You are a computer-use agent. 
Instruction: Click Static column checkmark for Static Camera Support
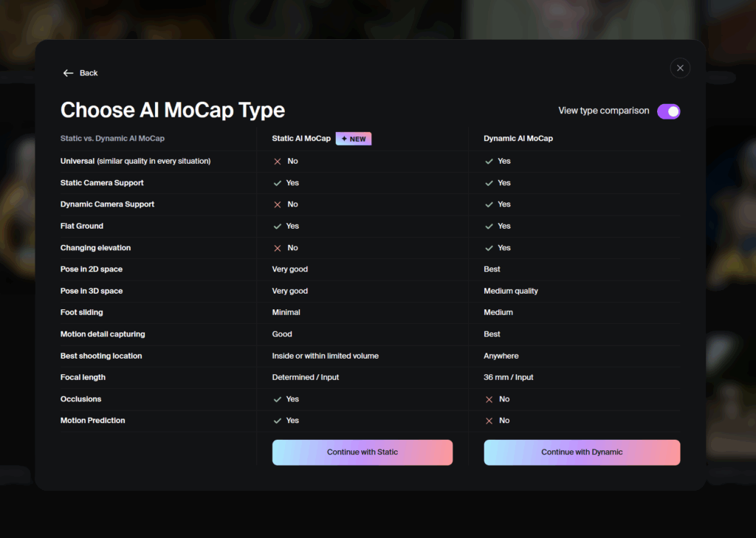pos(278,183)
